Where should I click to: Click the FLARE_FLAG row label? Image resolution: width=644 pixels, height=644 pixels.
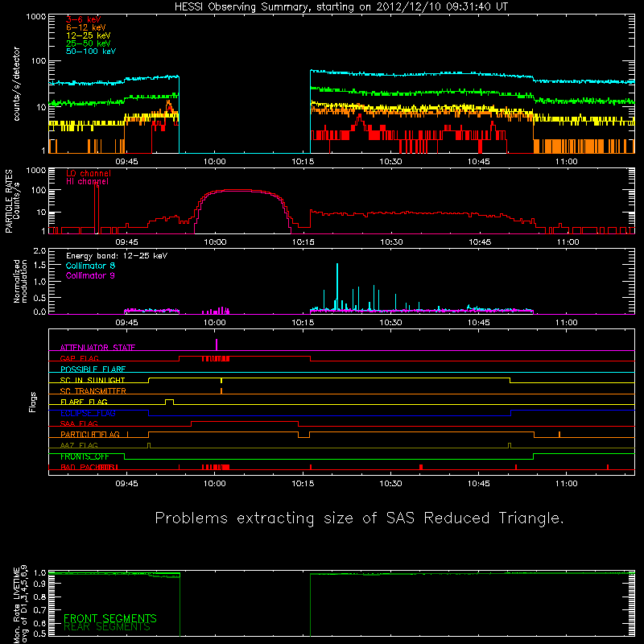coord(84,402)
